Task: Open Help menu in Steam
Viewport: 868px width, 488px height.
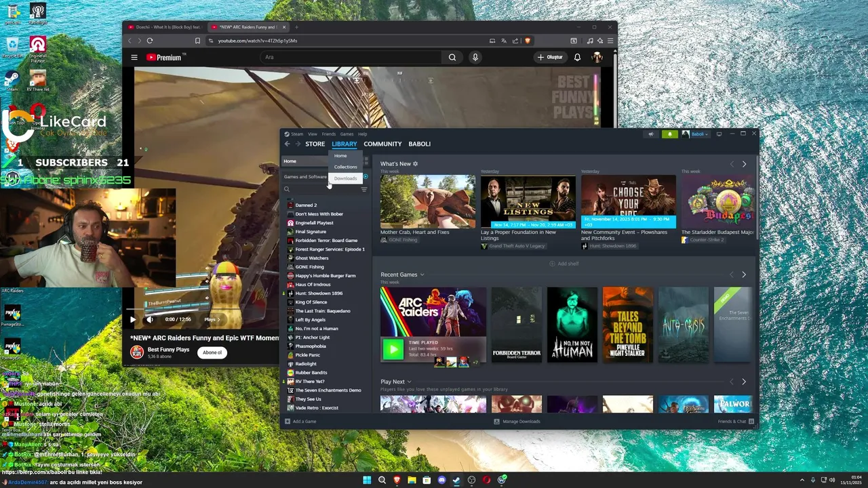Action: tap(362, 134)
